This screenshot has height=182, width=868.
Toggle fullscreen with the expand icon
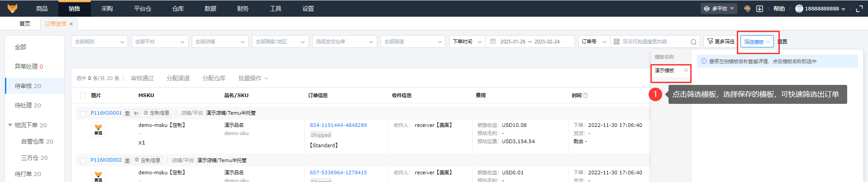click(859, 9)
